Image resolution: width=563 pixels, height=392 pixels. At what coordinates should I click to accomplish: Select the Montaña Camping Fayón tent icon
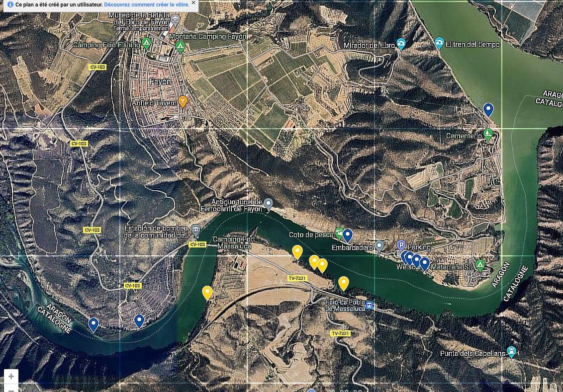180,47
